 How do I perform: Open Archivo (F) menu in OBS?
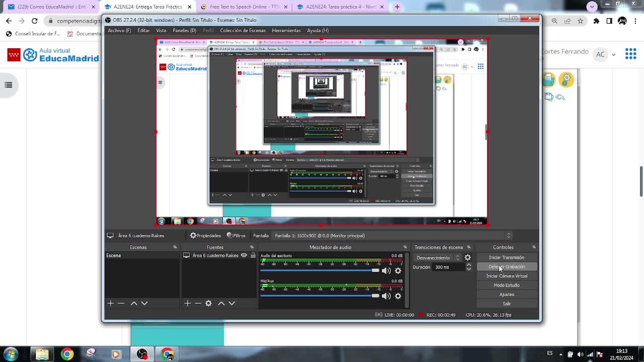click(x=119, y=30)
